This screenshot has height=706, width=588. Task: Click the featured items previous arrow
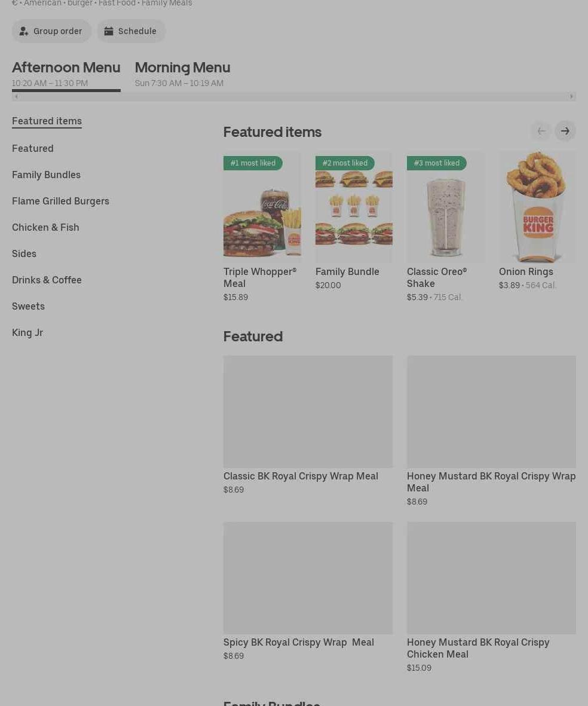coord(541,131)
